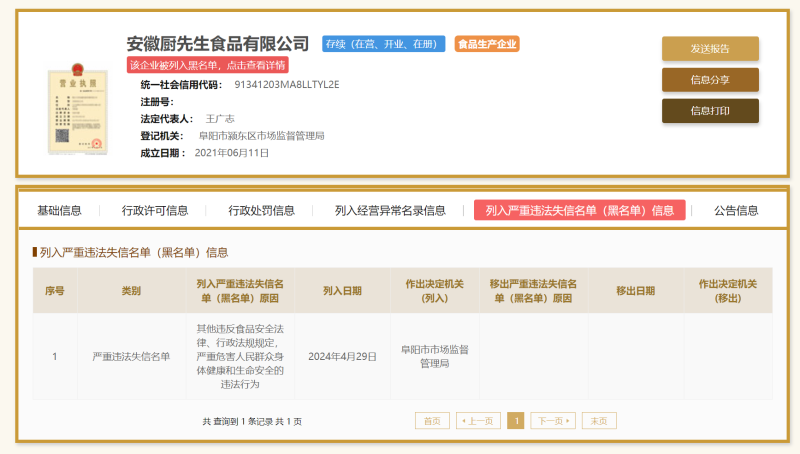Open the 行政许可信息 tab
800x454 pixels.
tap(155, 211)
